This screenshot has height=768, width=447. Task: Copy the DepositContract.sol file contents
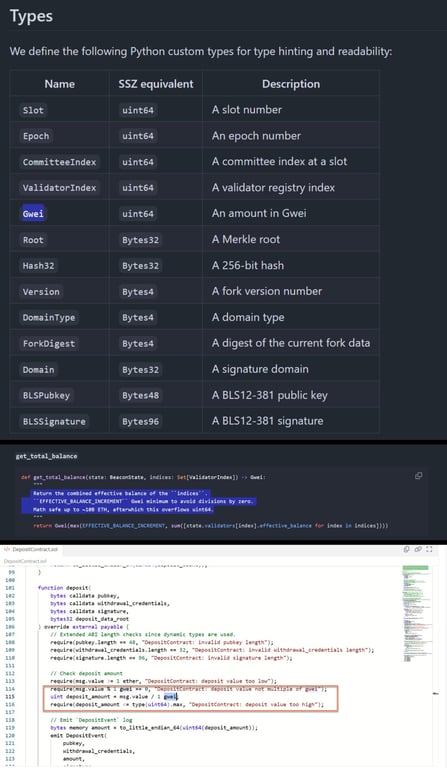point(406,550)
